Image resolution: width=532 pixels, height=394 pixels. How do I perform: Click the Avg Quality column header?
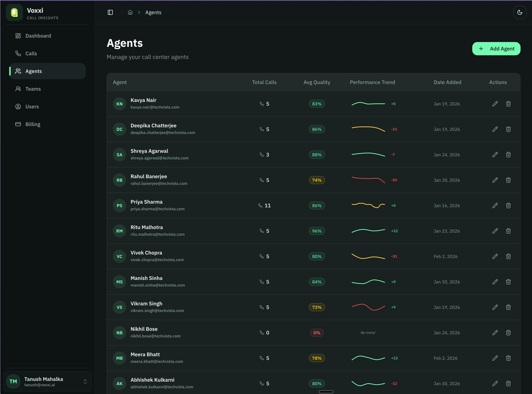click(317, 82)
